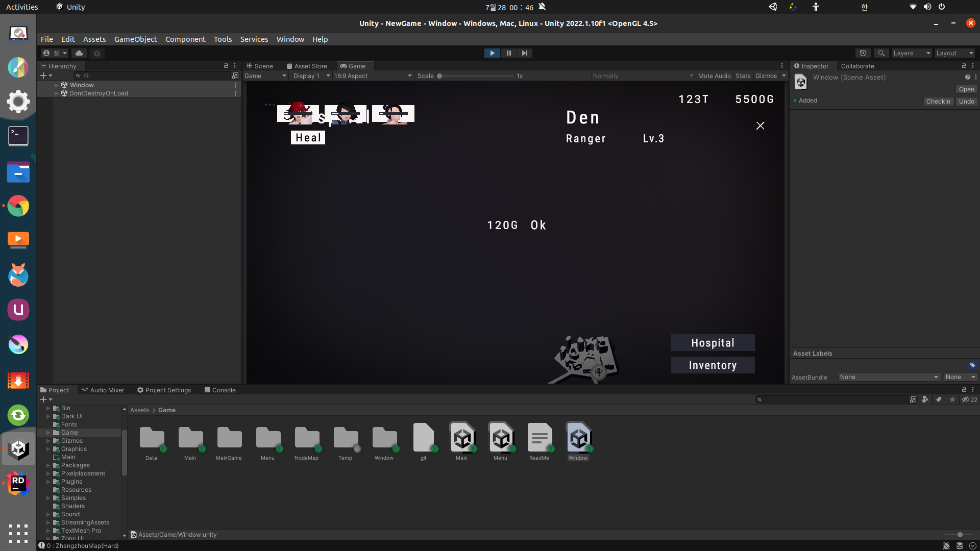Open the Game/Simulator view dropdown
Screen dimensions: 980x551
coord(265,76)
